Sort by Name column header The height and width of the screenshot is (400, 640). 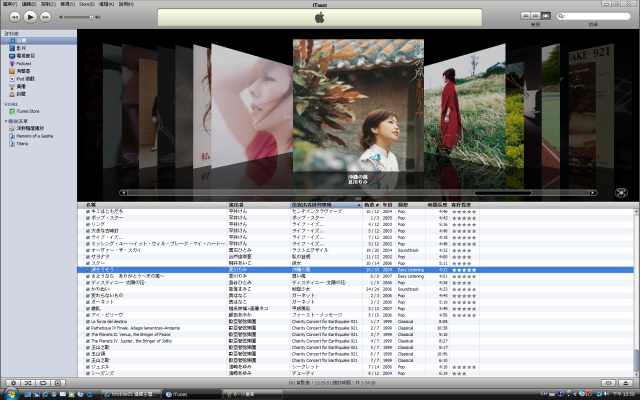pos(155,205)
